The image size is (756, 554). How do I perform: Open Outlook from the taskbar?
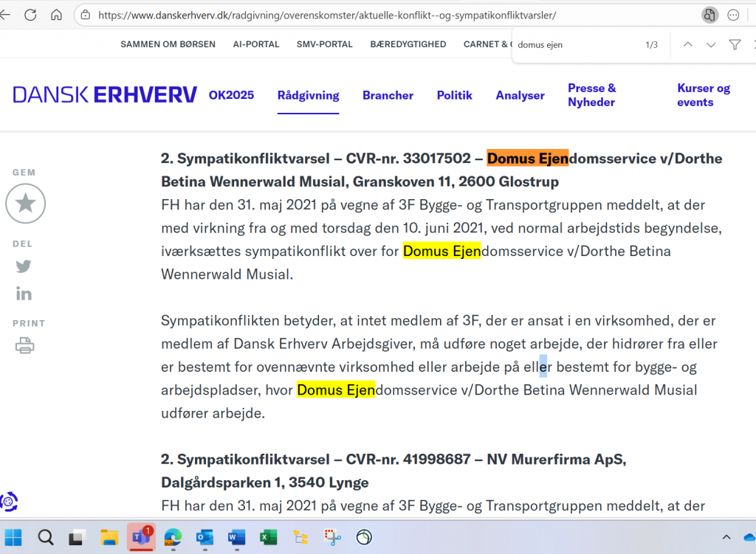click(x=205, y=537)
